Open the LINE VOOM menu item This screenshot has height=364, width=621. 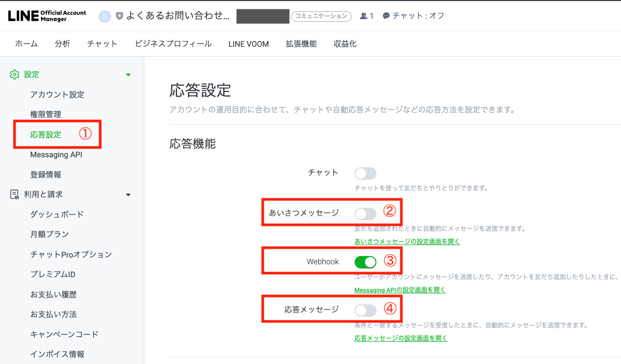(248, 44)
